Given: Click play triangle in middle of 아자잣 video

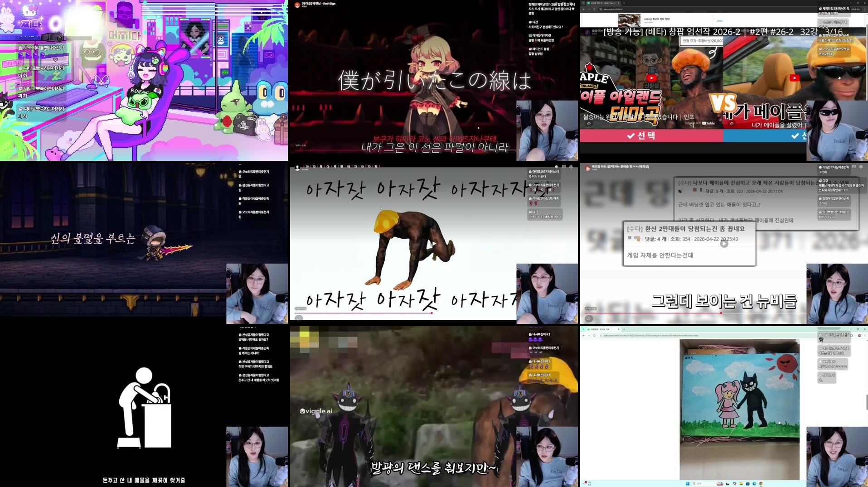Looking at the screenshot, I should tap(434, 244).
